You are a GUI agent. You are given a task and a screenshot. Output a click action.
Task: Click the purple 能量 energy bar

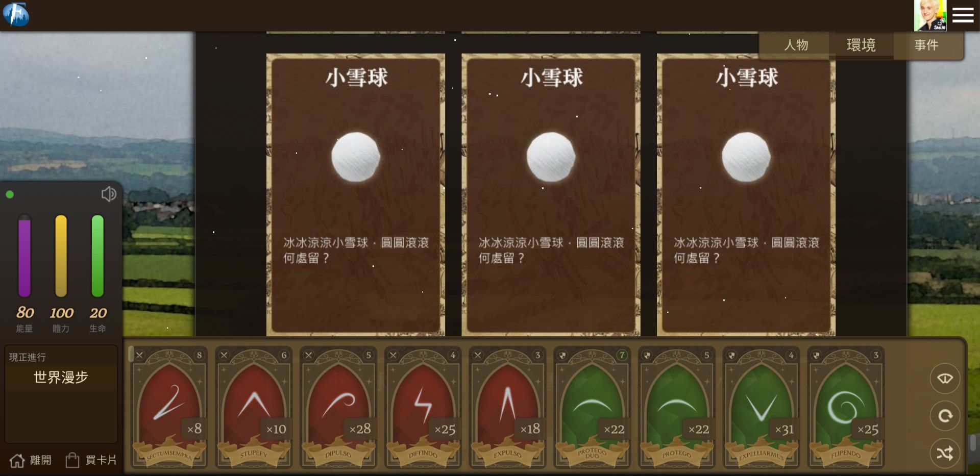point(24,256)
